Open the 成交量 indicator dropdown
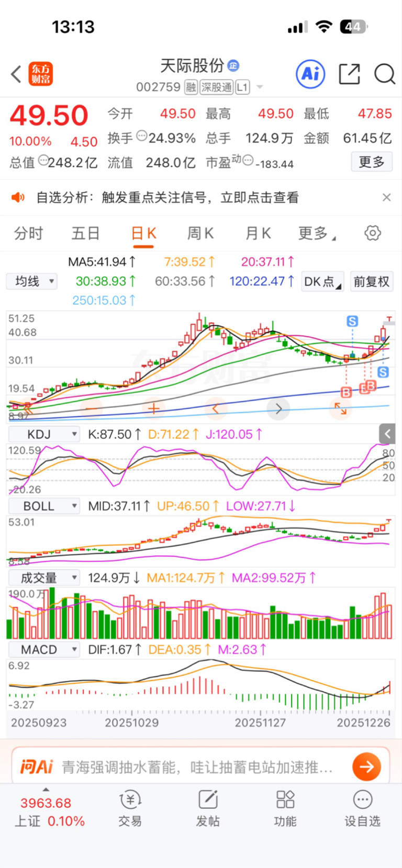 pos(44,578)
